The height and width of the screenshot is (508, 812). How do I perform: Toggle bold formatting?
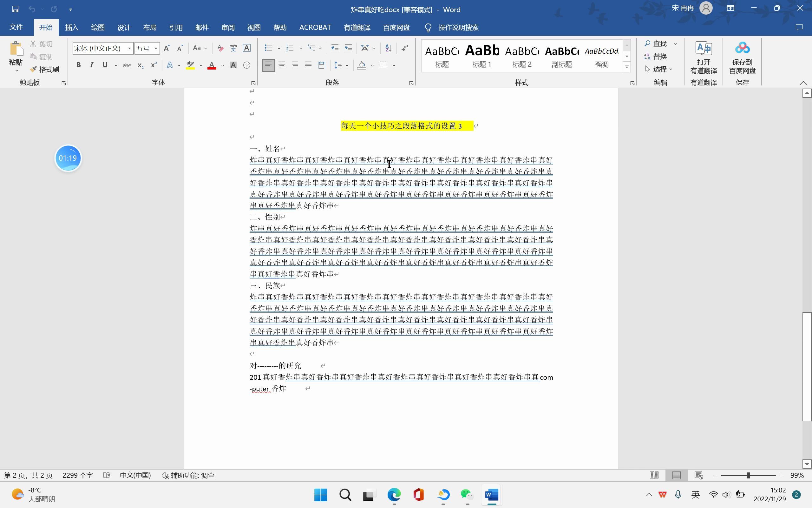(x=79, y=65)
